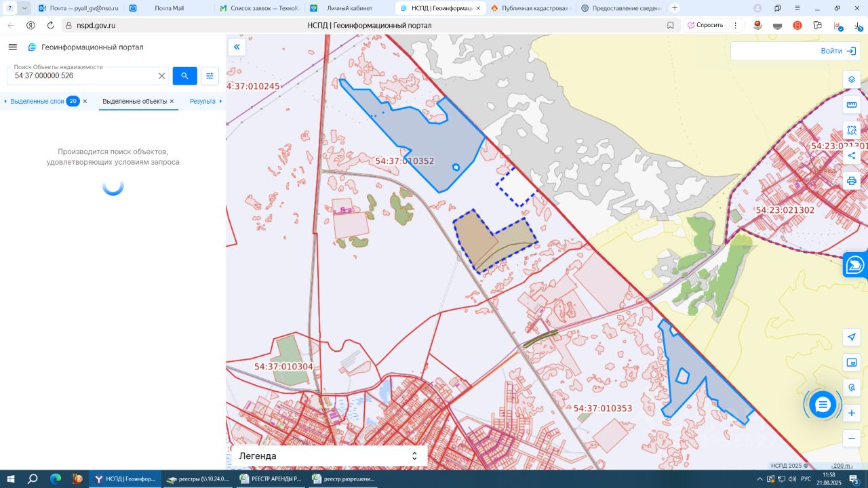Click the Войти login button
The width and height of the screenshot is (868, 488).
pyautogui.click(x=838, y=51)
